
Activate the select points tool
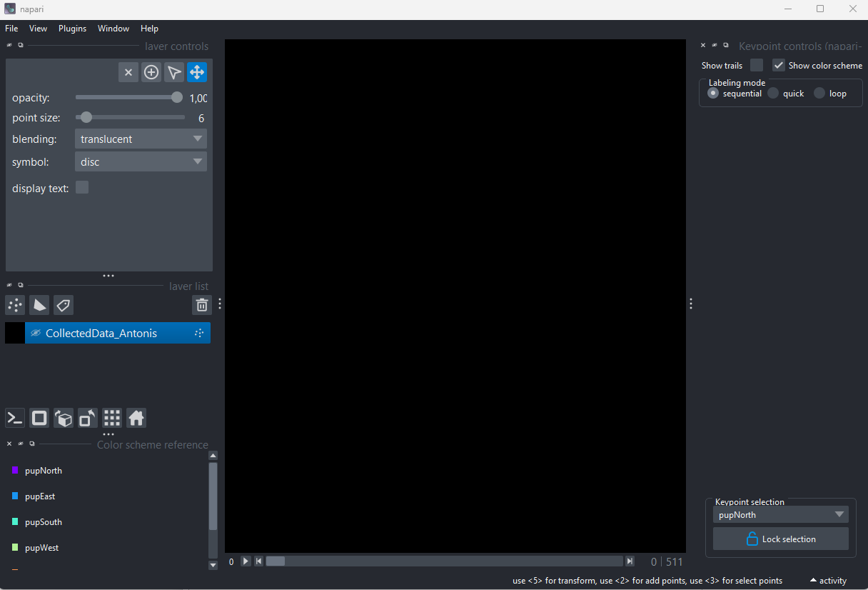point(174,71)
